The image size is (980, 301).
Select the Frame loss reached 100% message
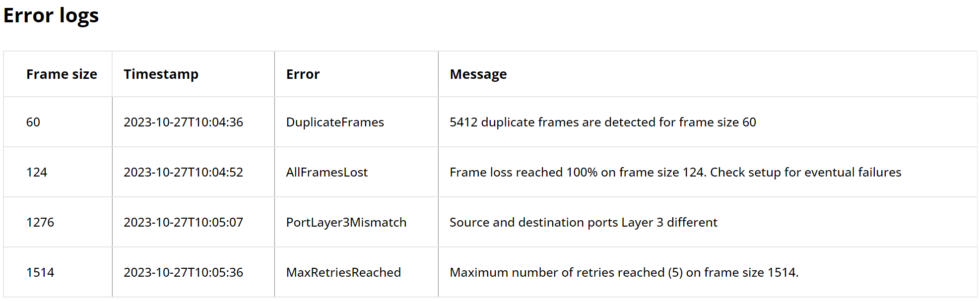click(x=675, y=173)
